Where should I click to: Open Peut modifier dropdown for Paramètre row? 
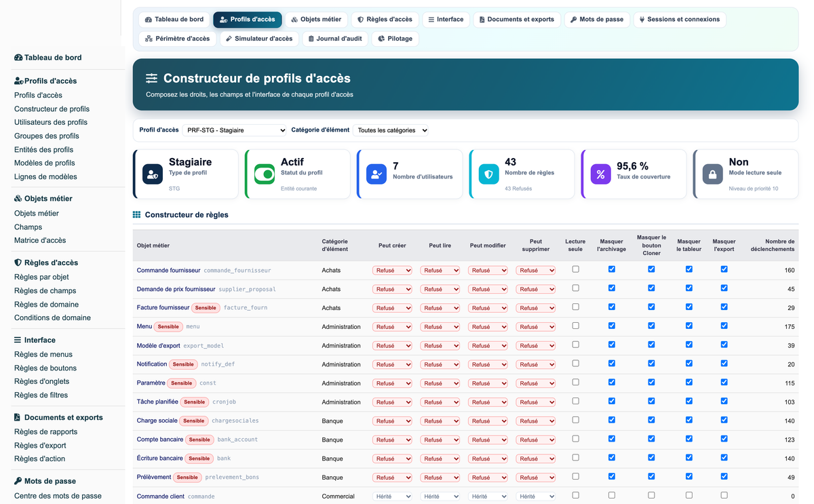pos(488,383)
